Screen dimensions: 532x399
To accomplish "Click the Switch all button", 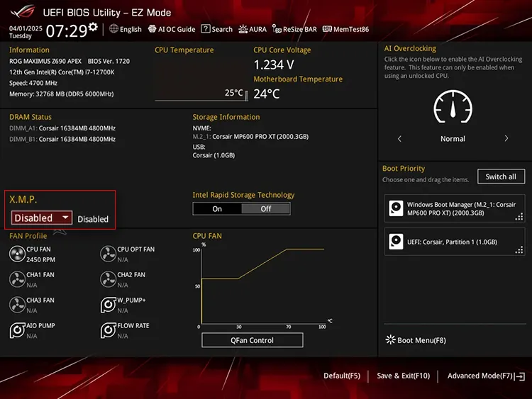I will pos(501,176).
